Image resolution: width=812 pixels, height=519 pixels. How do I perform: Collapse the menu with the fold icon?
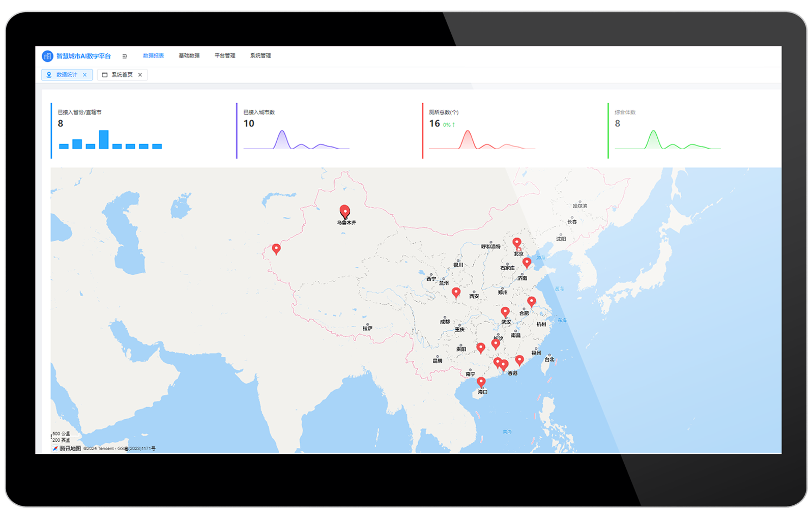point(125,56)
